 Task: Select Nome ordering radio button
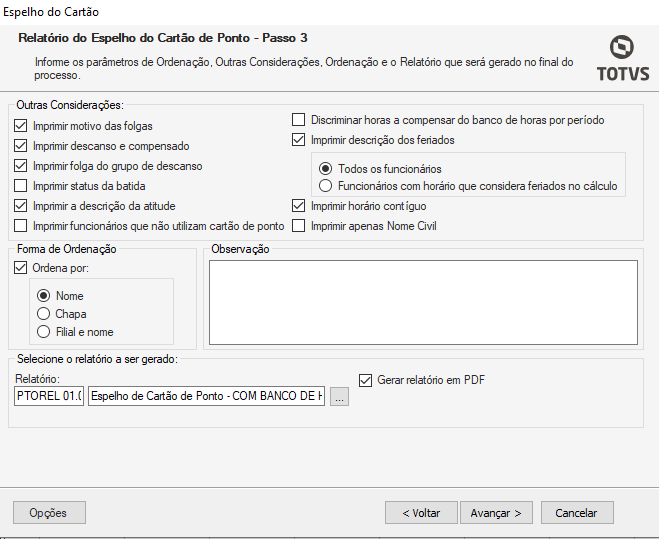(x=43, y=296)
